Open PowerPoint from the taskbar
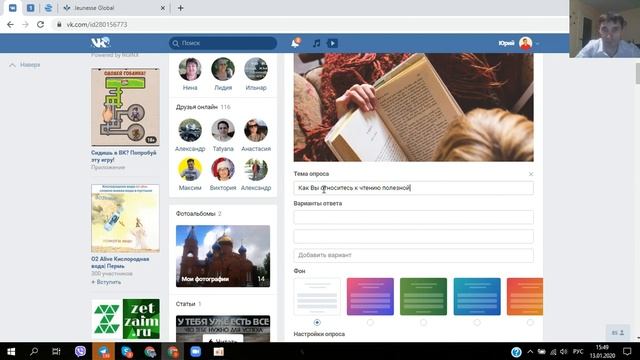Image resolution: width=640 pixels, height=360 pixels. point(219,351)
